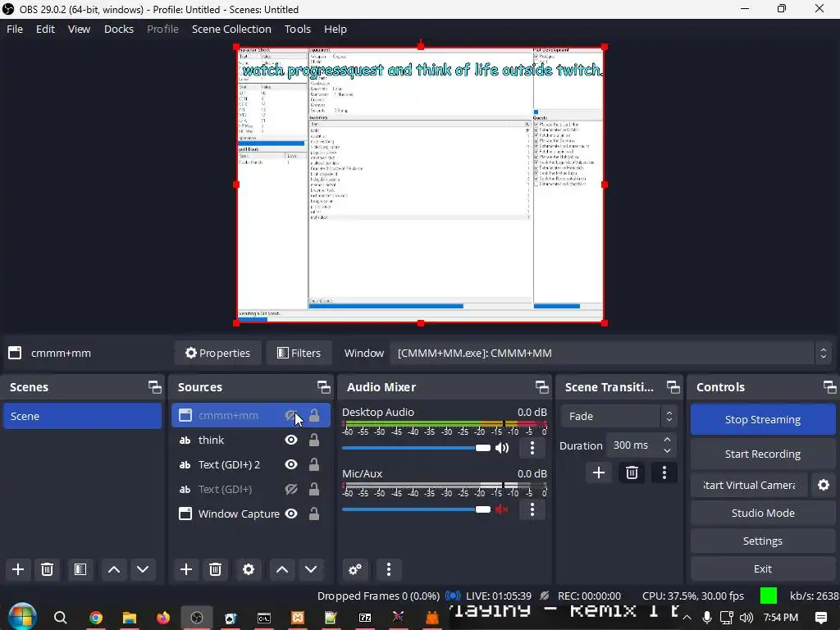
Task: Select Scene in Scenes list
Action: click(x=83, y=416)
